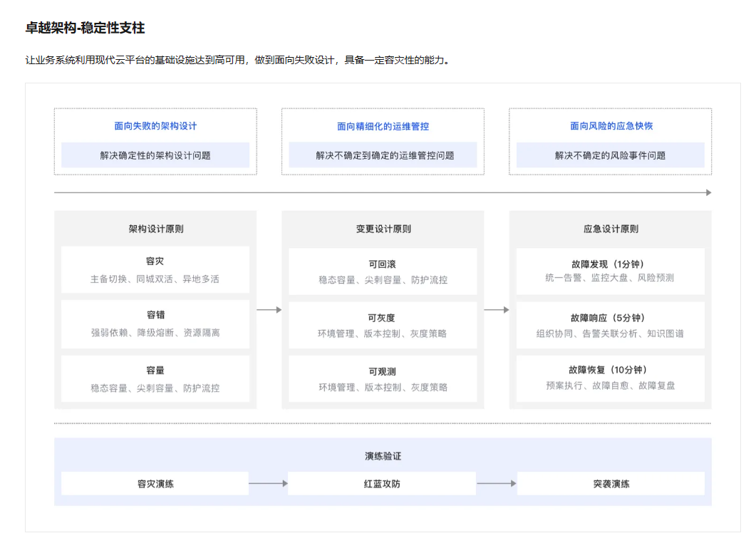The width and height of the screenshot is (756, 543).
Task: Click the title 故障恢复（10分钟）
Action: tap(608, 370)
